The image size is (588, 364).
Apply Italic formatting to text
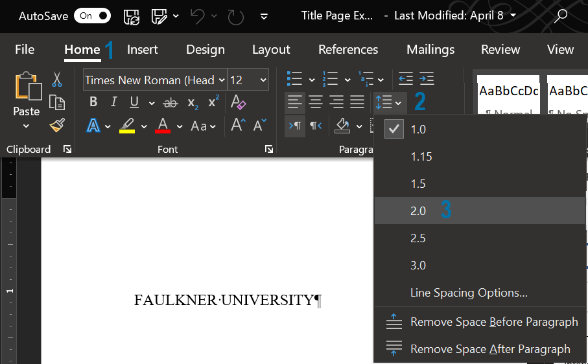point(114,102)
